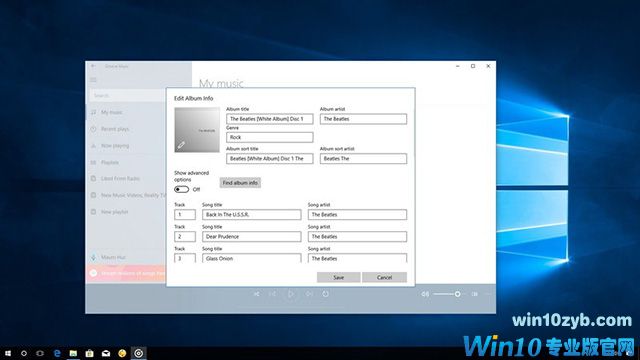
Task: Click the Album sort artist field
Action: pos(363,158)
